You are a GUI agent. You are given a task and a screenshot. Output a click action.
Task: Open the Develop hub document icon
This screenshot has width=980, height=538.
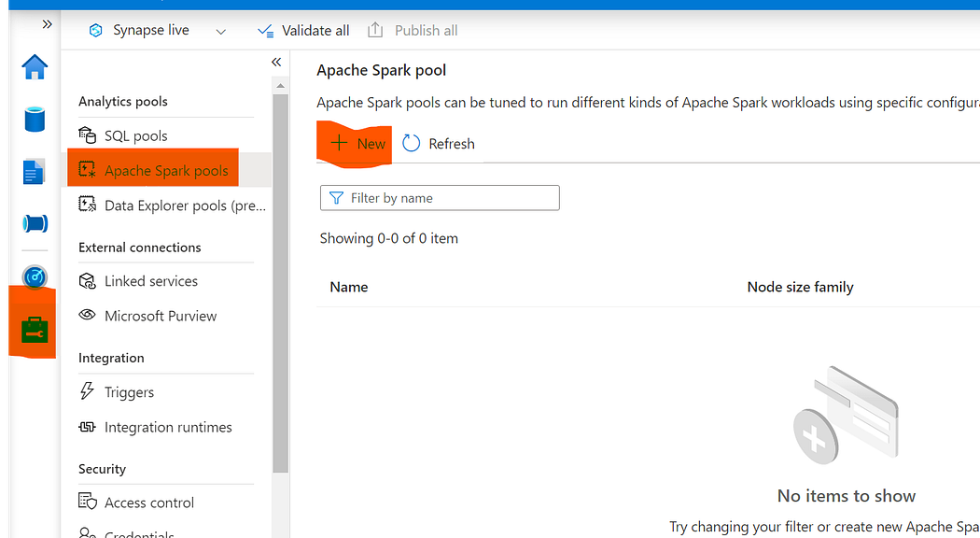[x=34, y=172]
